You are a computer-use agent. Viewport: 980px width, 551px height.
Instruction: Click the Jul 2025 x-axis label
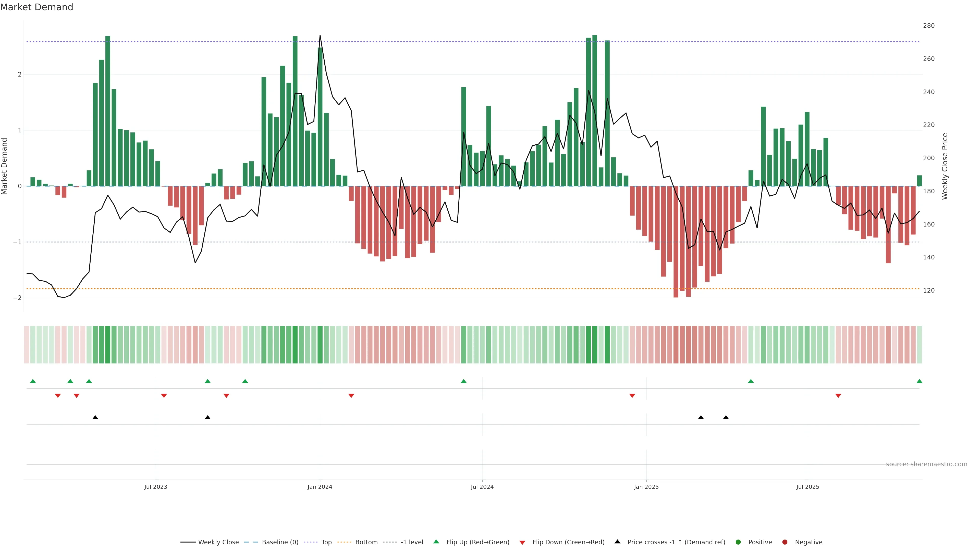[x=808, y=487]
